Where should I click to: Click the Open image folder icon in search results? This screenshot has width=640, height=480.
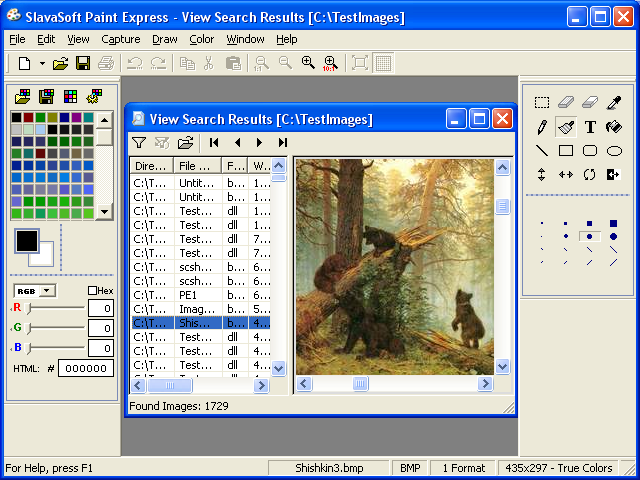tap(186, 142)
